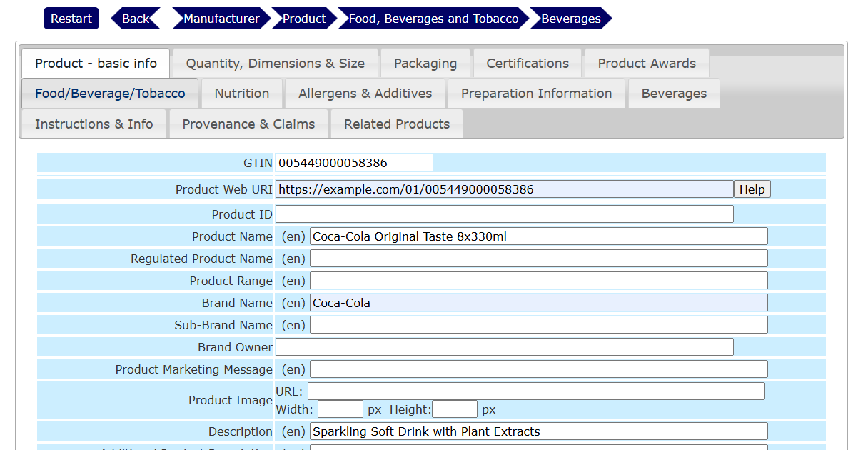Switch to Product - basic info tab
The width and height of the screenshot is (868, 450).
click(x=96, y=64)
